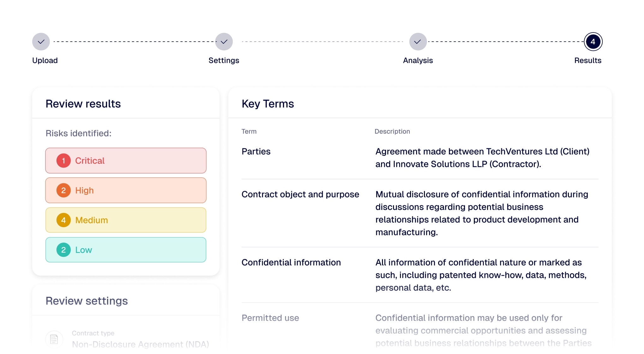Go to the Settings step label
The height and width of the screenshot is (354, 644).
pos(224,60)
